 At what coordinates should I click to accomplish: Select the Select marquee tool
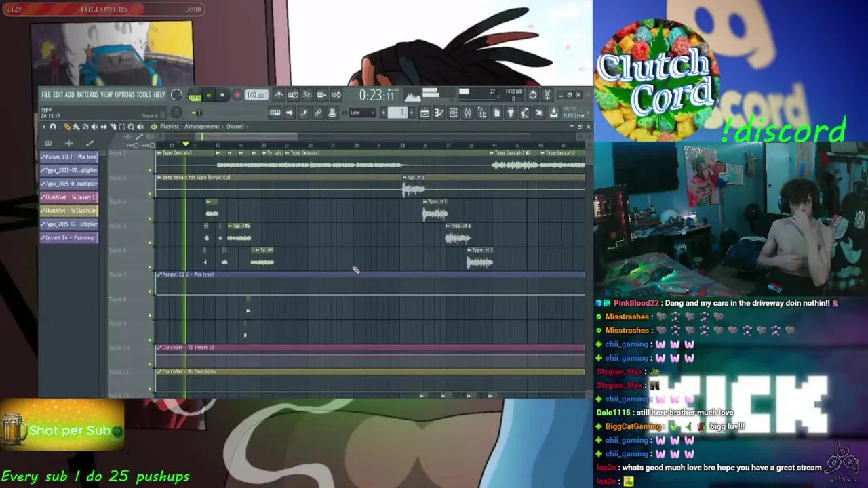coord(122,127)
